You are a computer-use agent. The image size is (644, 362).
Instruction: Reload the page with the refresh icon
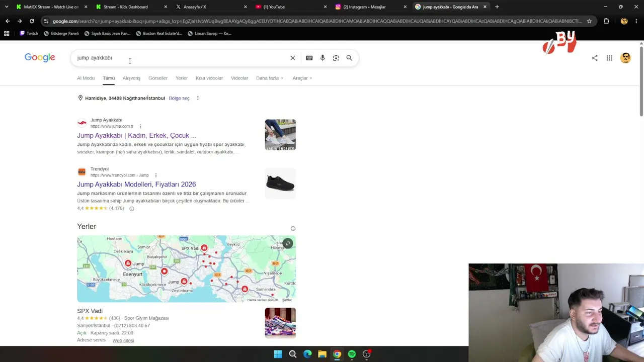[32, 21]
